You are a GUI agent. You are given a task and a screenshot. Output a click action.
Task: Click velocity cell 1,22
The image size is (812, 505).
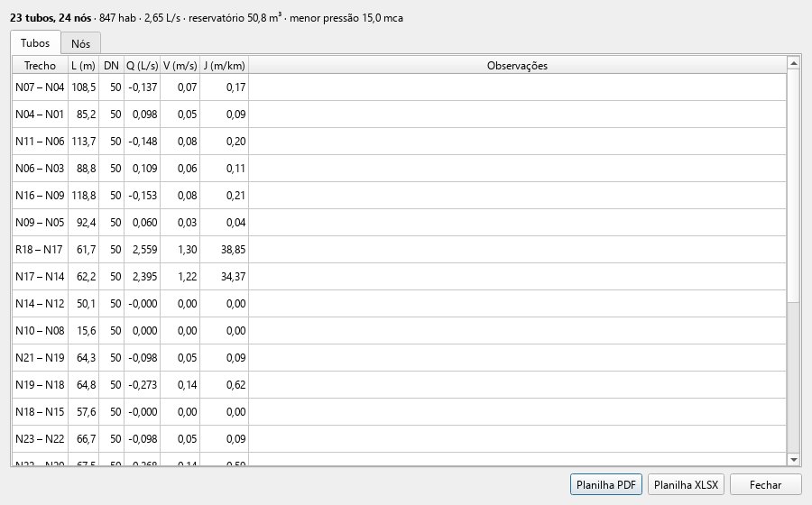coord(180,276)
